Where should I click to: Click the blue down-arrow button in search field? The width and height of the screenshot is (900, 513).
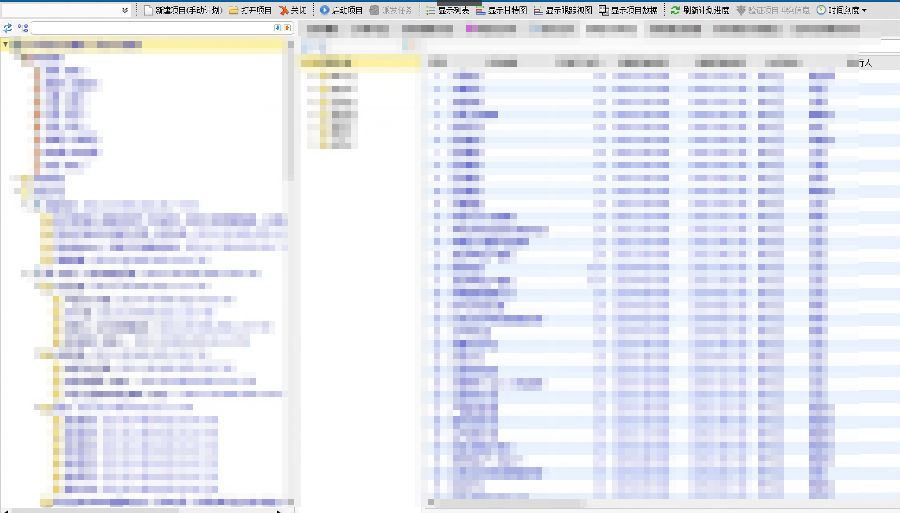pos(276,28)
